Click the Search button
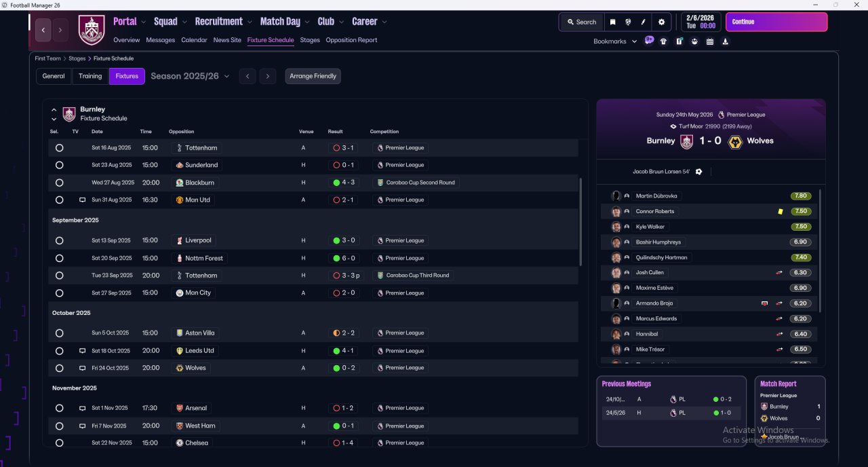The width and height of the screenshot is (868, 467). point(581,22)
